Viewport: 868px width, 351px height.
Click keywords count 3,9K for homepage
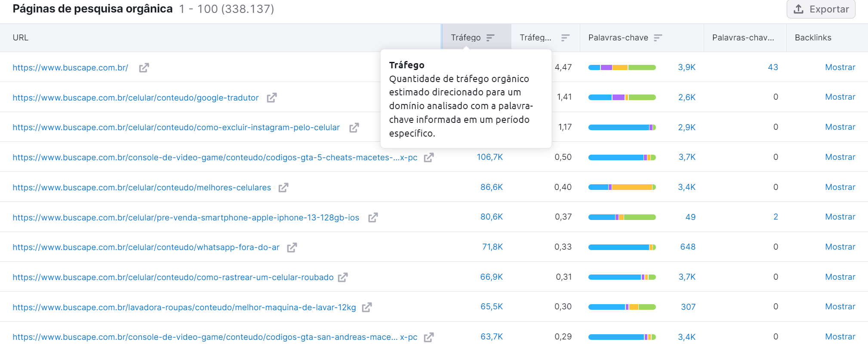(687, 67)
